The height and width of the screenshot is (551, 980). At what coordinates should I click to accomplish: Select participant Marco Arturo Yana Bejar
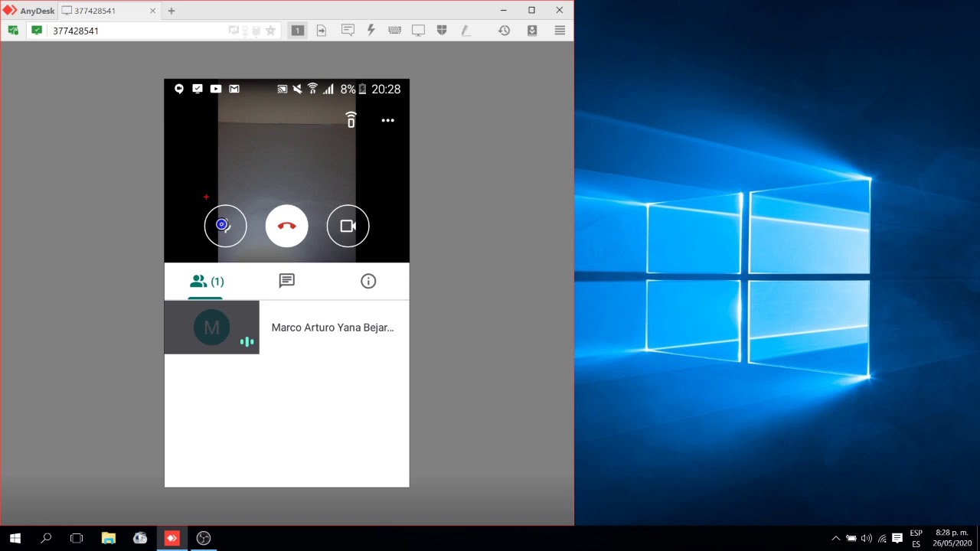[x=286, y=328]
